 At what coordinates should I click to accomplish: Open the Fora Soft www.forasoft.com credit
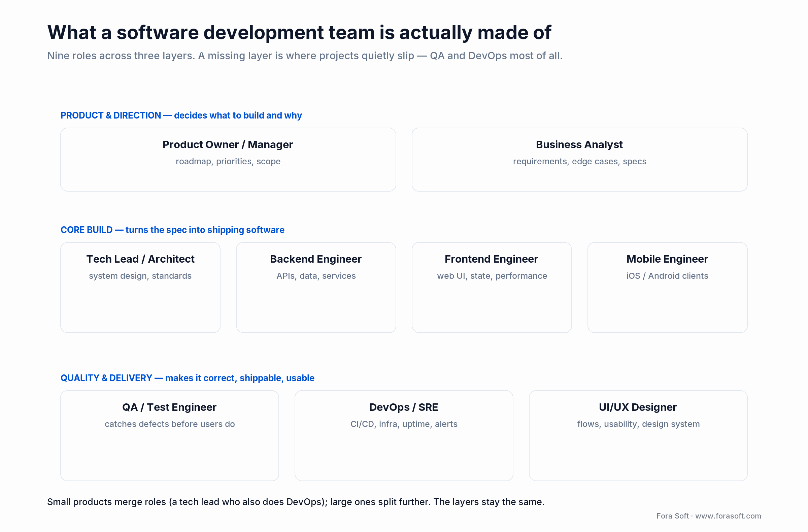(x=709, y=516)
